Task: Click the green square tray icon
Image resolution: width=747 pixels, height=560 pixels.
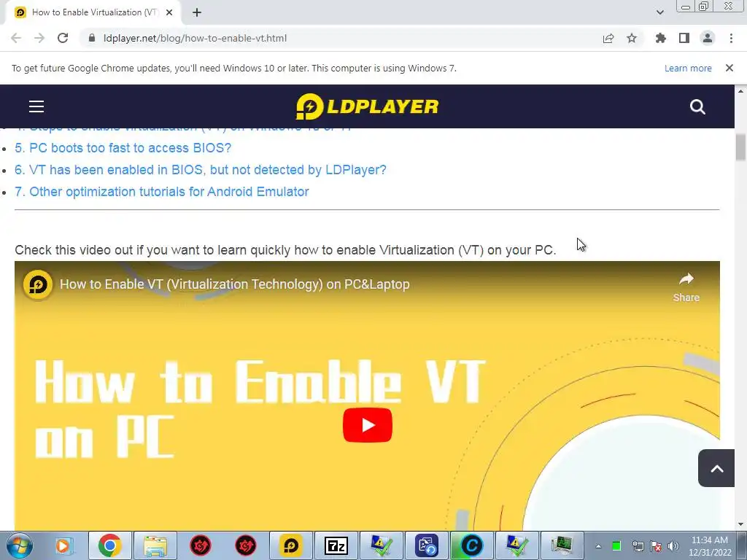Action: (616, 546)
